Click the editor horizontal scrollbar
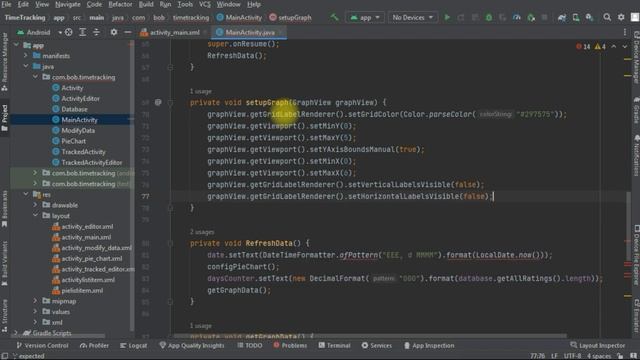The height and width of the screenshot is (360, 640). pos(369,336)
